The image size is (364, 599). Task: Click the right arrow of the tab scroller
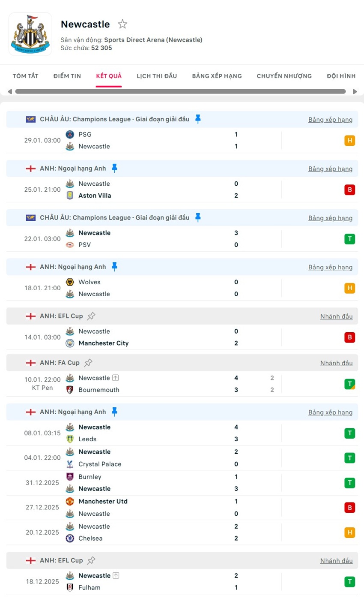click(355, 91)
